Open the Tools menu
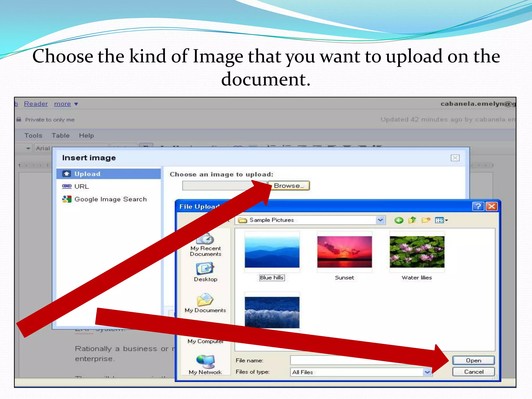Image resolution: width=532 pixels, height=399 pixels. [33, 136]
